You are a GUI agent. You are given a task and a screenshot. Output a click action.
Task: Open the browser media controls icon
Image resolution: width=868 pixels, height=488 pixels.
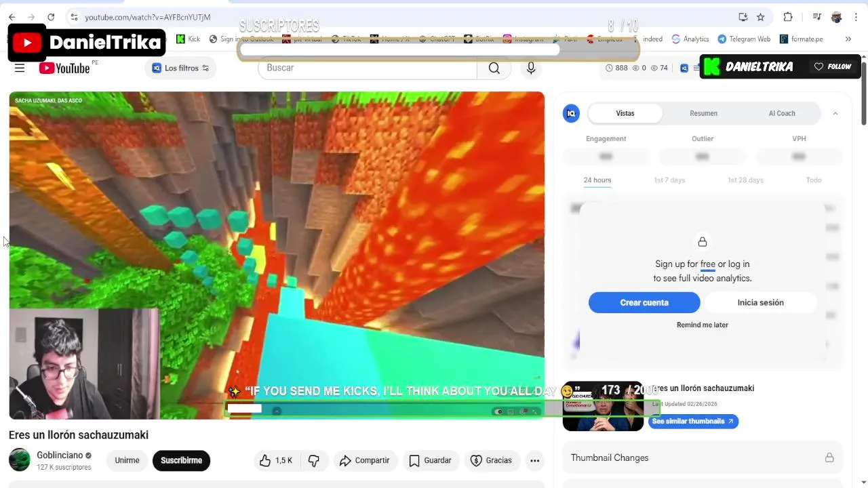[817, 17]
